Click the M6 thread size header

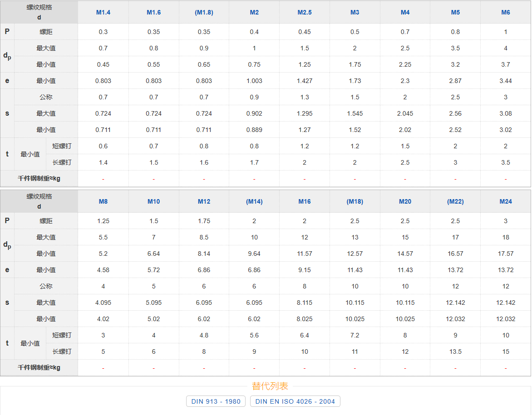pyautogui.click(x=506, y=12)
